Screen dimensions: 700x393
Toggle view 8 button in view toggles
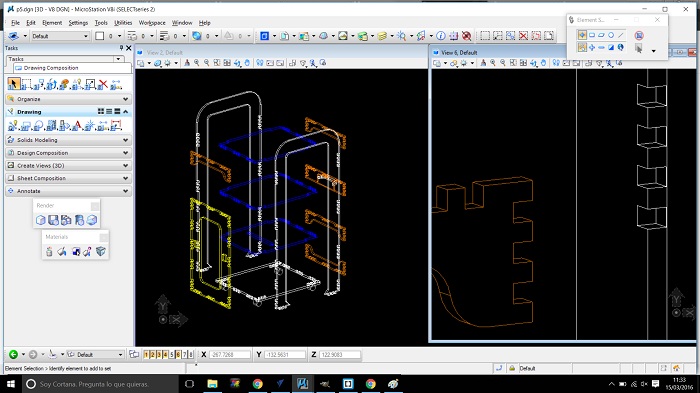pos(191,355)
